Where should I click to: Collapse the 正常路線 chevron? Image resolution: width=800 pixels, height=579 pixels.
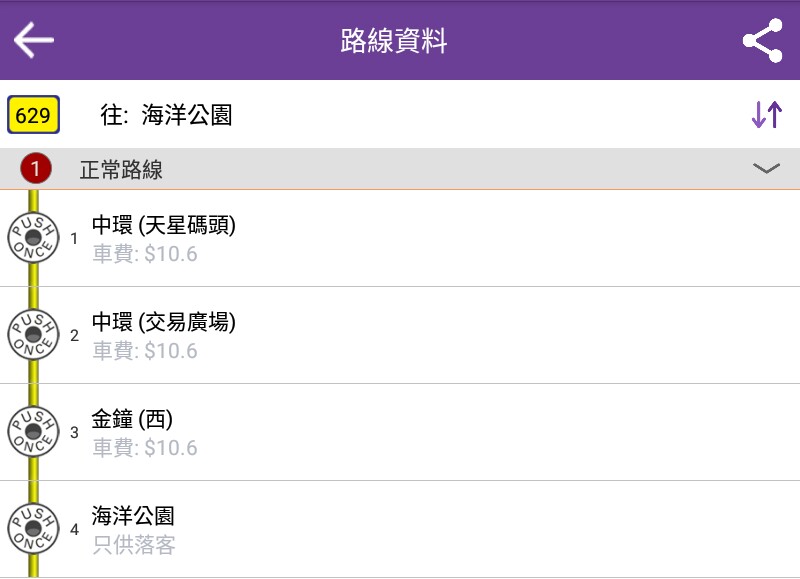click(766, 168)
